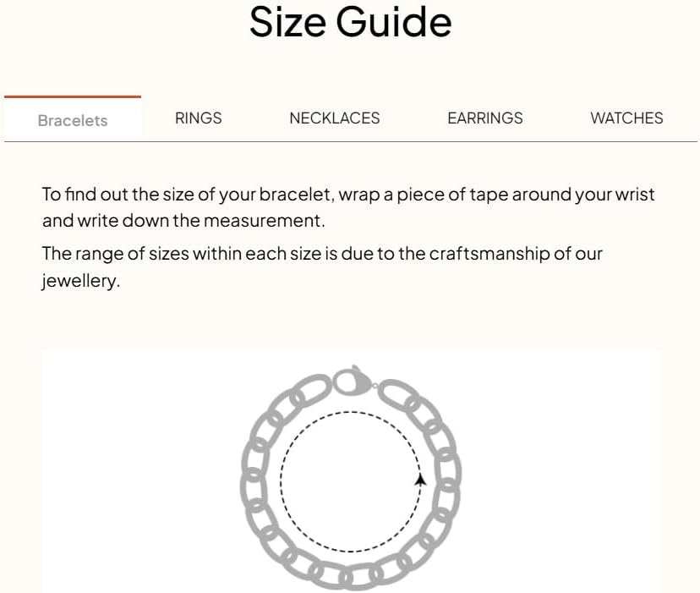
Task: Switch to the RINGS tab
Action: tap(198, 118)
